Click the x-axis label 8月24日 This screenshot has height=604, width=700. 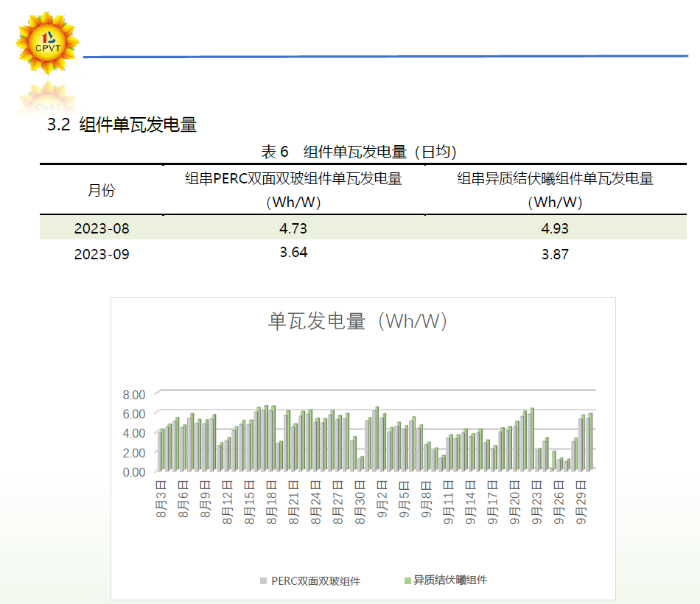(x=315, y=502)
